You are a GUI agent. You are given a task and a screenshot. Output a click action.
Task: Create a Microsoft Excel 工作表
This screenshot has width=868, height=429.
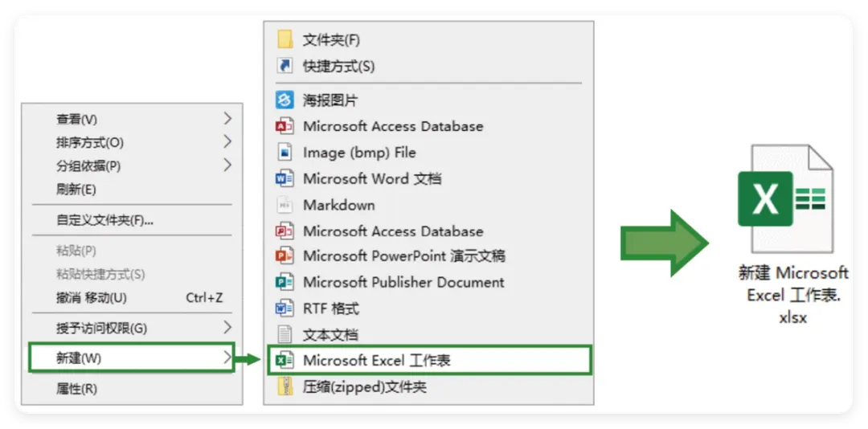pyautogui.click(x=429, y=361)
